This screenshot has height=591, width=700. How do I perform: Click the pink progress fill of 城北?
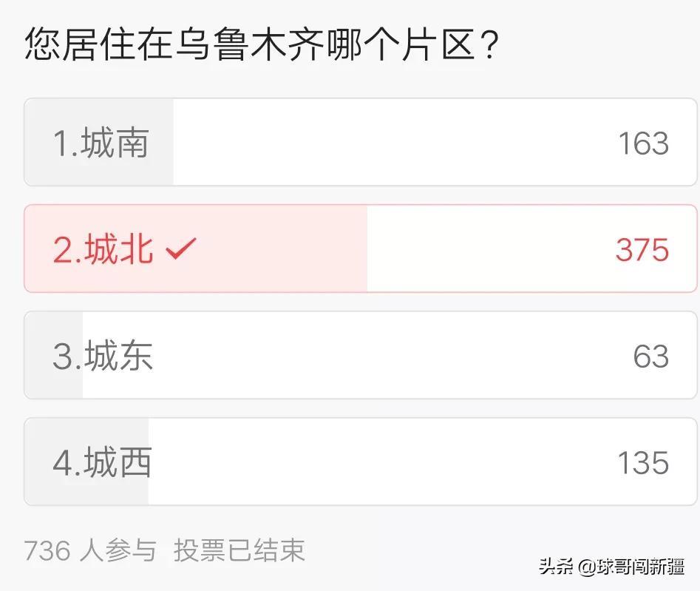[x=196, y=249]
